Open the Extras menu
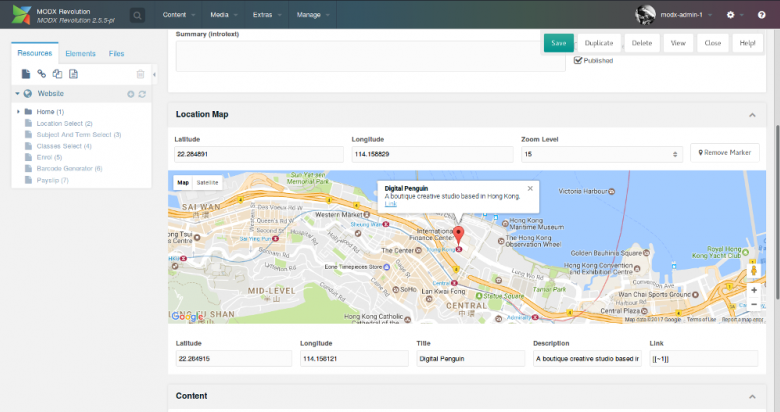This screenshot has height=412, width=780. point(267,15)
